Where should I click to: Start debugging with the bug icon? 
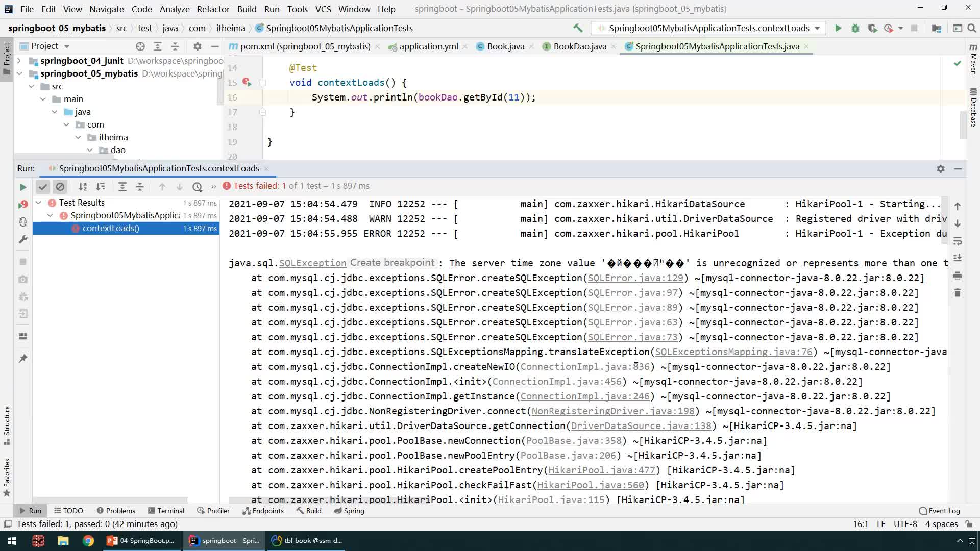tap(855, 28)
